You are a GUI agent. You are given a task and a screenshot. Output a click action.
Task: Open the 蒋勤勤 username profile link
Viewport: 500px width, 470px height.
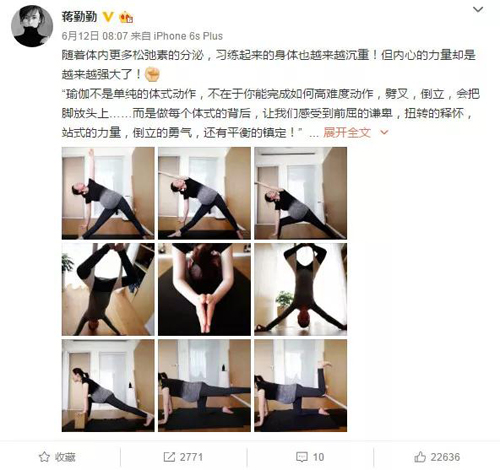tap(79, 16)
